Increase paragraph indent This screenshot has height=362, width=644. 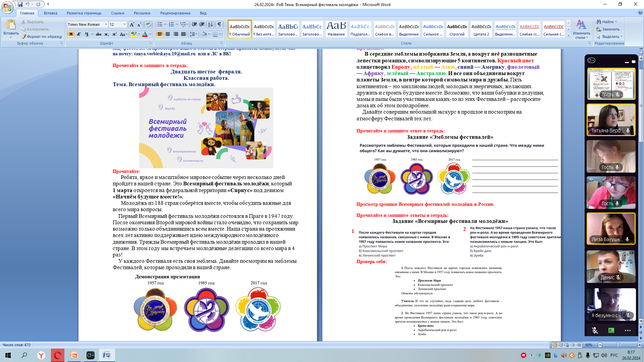pos(202,24)
